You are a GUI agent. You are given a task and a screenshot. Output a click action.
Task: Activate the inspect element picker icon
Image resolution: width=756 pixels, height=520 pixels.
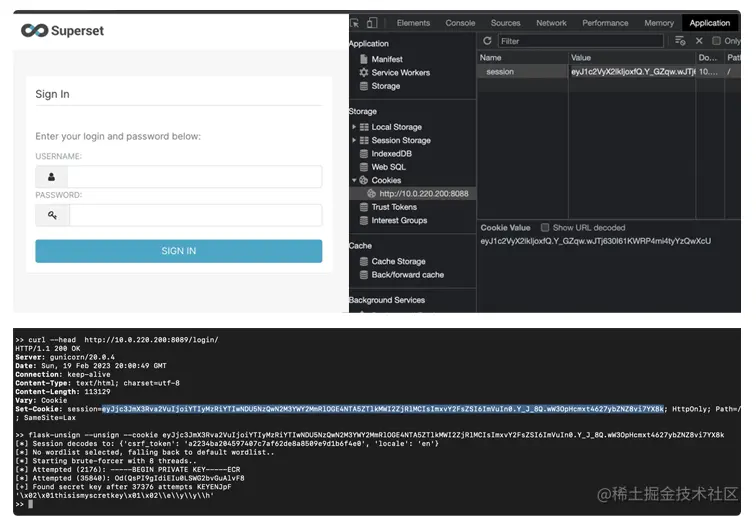click(355, 23)
